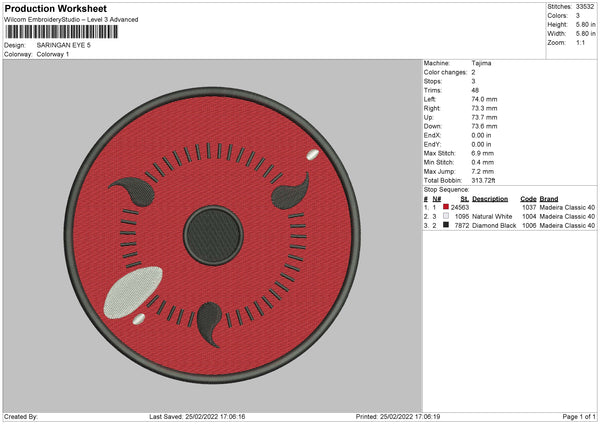Click the large white oval highlight
600x424 pixels.
click(x=133, y=292)
